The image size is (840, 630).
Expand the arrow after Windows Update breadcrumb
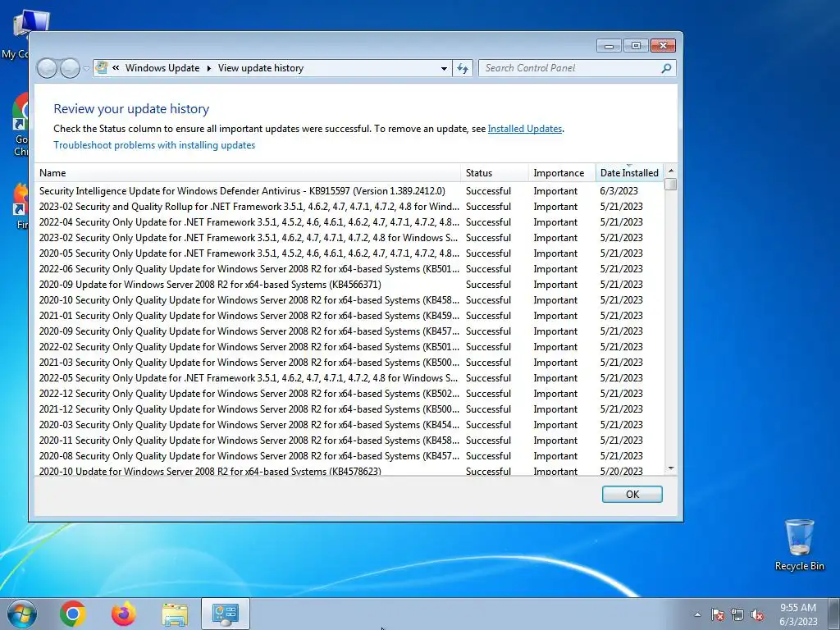point(209,68)
